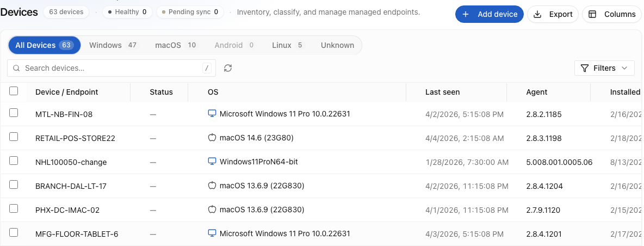
Task: Tick the select-all checkbox in the table header
Action: (14, 91)
